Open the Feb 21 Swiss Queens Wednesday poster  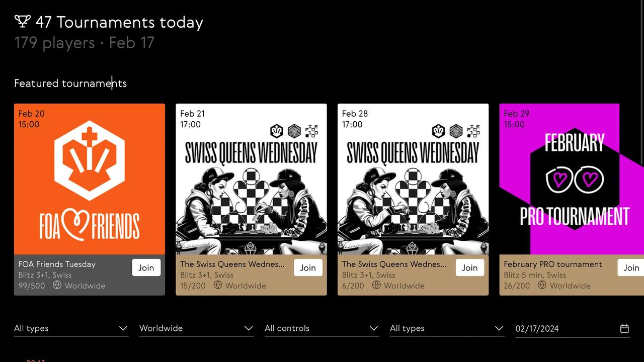[x=251, y=179]
